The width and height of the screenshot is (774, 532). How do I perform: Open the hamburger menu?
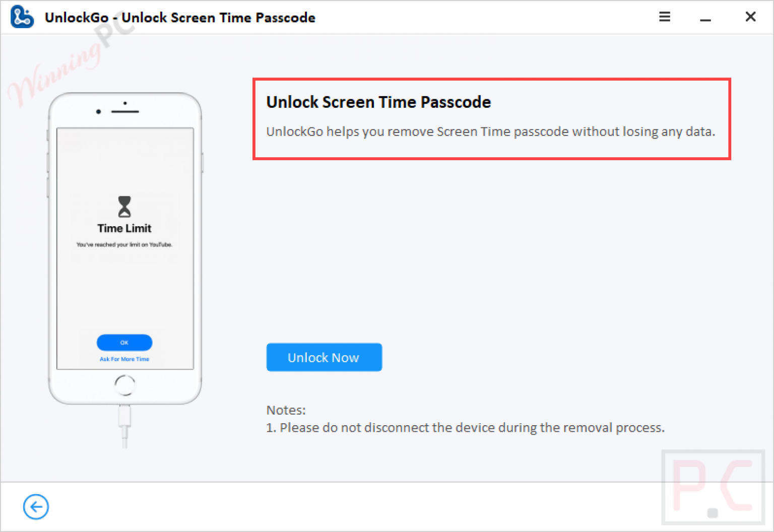click(664, 17)
